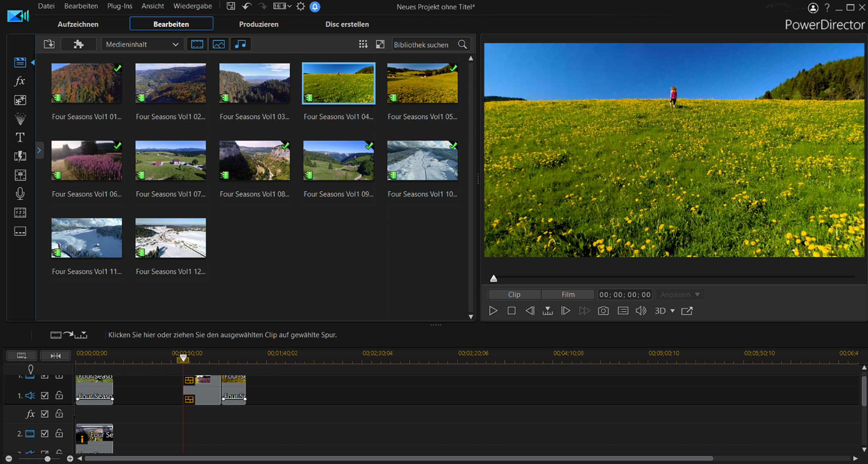Viewport: 868px width, 464px height.
Task: Click the undo arrow icon
Action: (247, 6)
